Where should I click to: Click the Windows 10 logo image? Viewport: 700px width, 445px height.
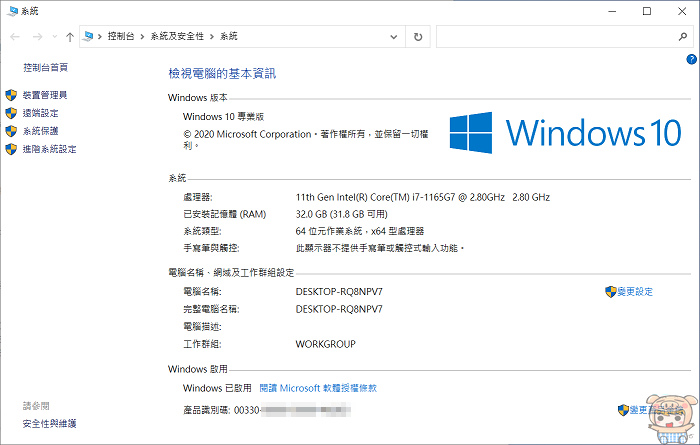tap(565, 133)
